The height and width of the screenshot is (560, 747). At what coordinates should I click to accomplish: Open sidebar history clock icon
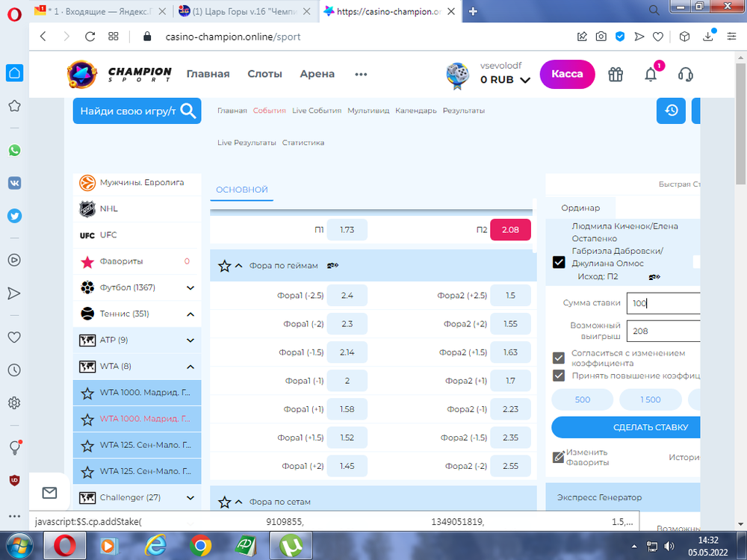[14, 370]
